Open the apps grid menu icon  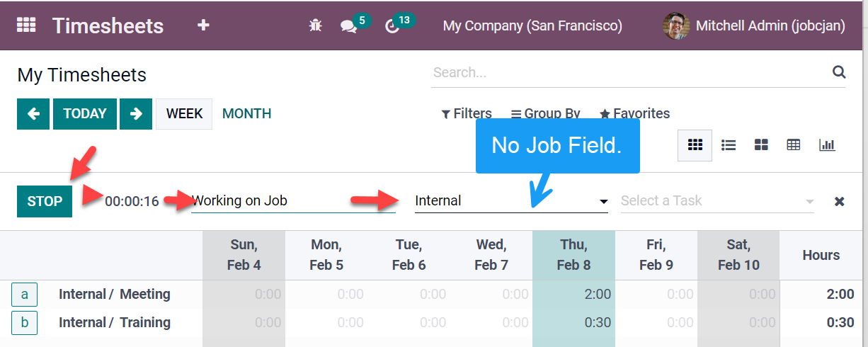pos(26,25)
